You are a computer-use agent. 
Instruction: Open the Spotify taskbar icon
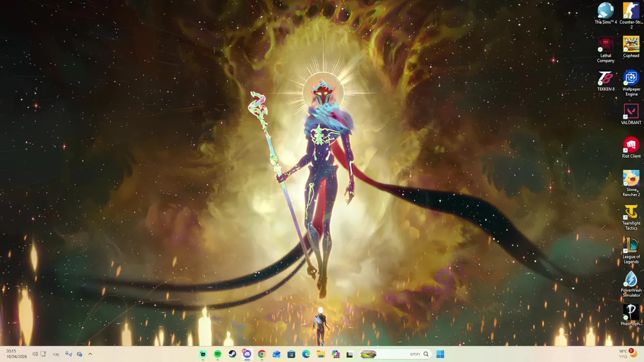(x=218, y=354)
